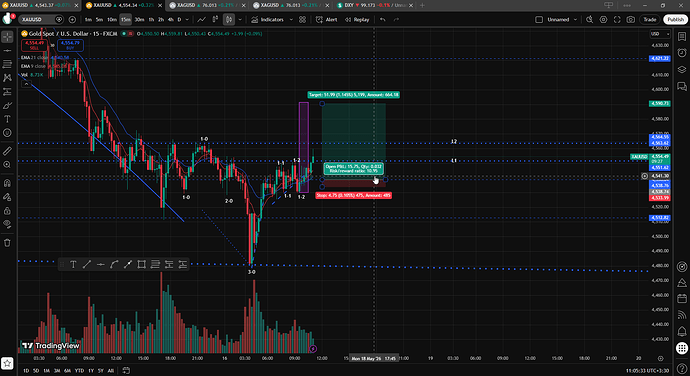Open the watchlist panel icon in right sidebar
The height and width of the screenshot is (376, 690).
(x=682, y=37)
